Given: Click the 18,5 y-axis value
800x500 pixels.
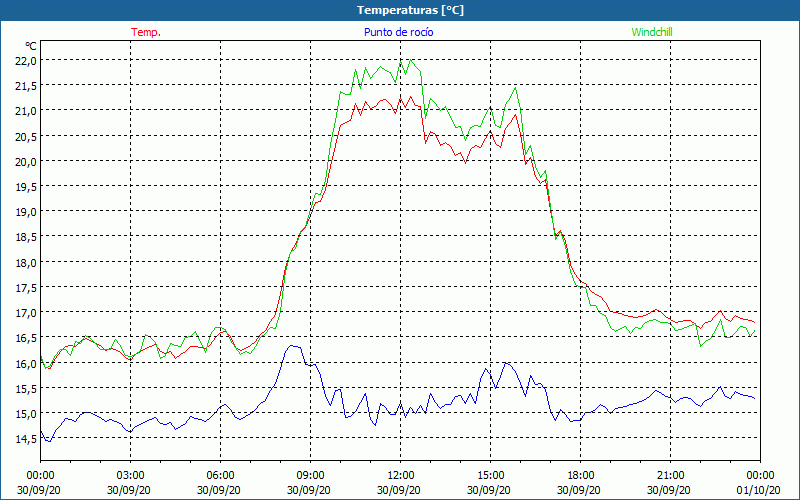Looking at the screenshot, I should [27, 237].
